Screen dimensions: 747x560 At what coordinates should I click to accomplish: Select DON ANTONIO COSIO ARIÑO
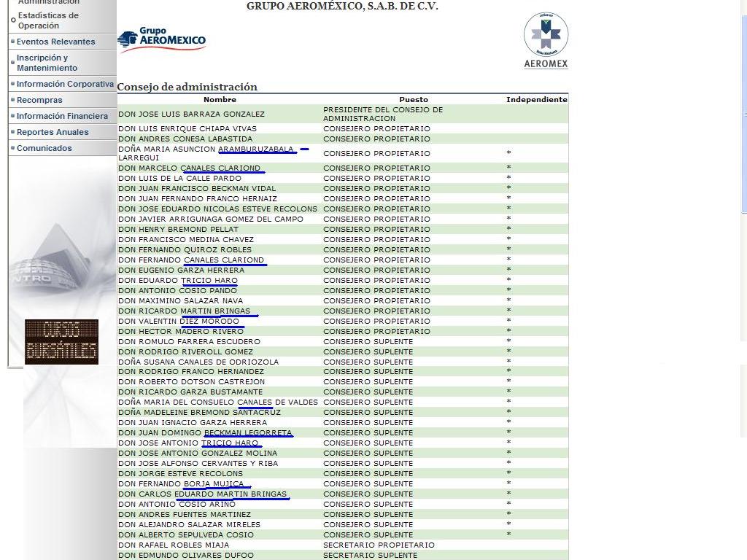point(177,505)
